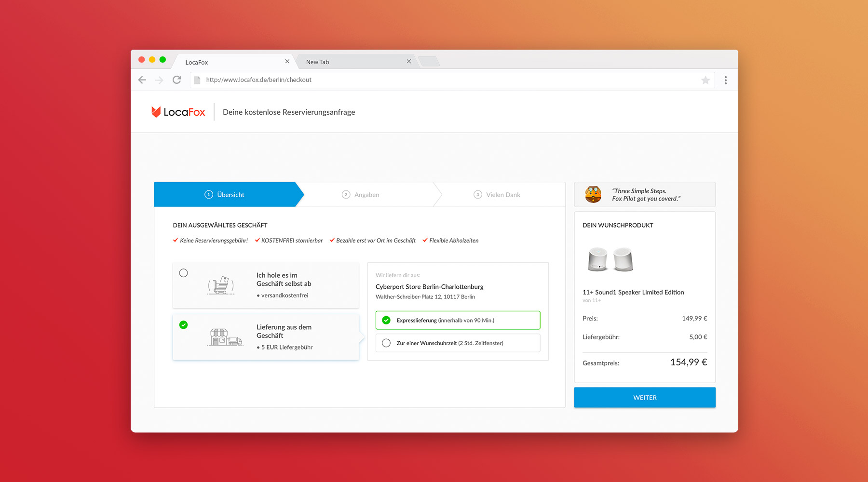868x482 pixels.
Task: Reload the page using the refresh icon
Action: tap(177, 80)
